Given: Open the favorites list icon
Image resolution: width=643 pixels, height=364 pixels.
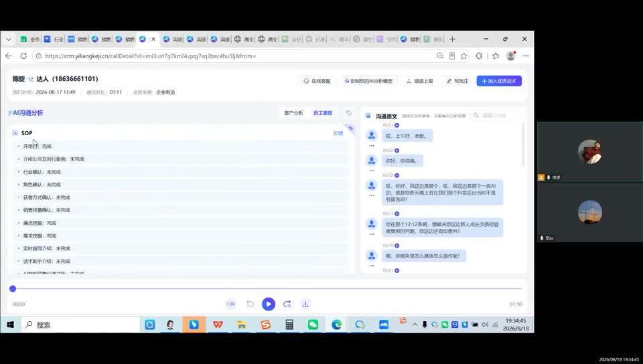Looking at the screenshot, I should point(496,56).
